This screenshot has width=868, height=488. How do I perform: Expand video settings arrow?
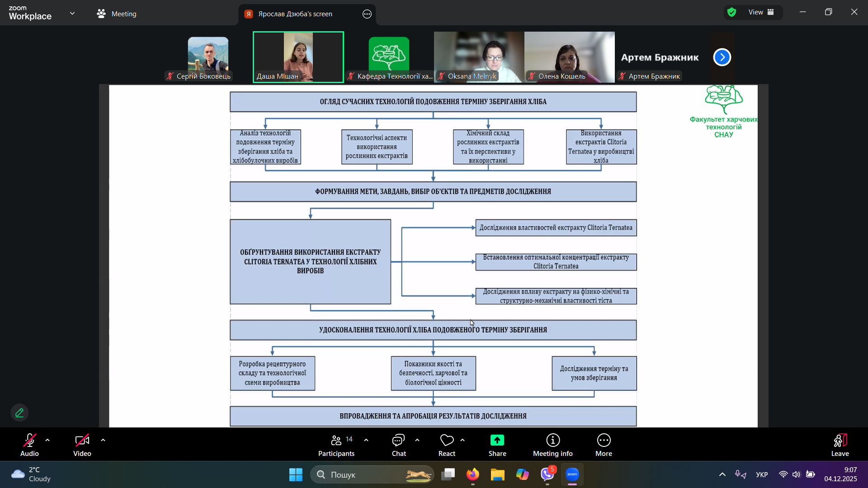point(103,440)
